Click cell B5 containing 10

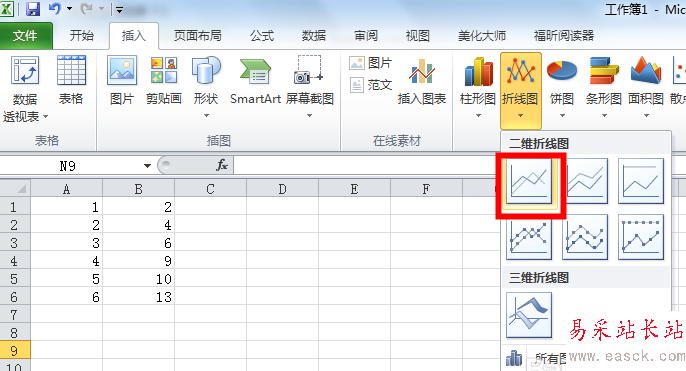(138, 279)
